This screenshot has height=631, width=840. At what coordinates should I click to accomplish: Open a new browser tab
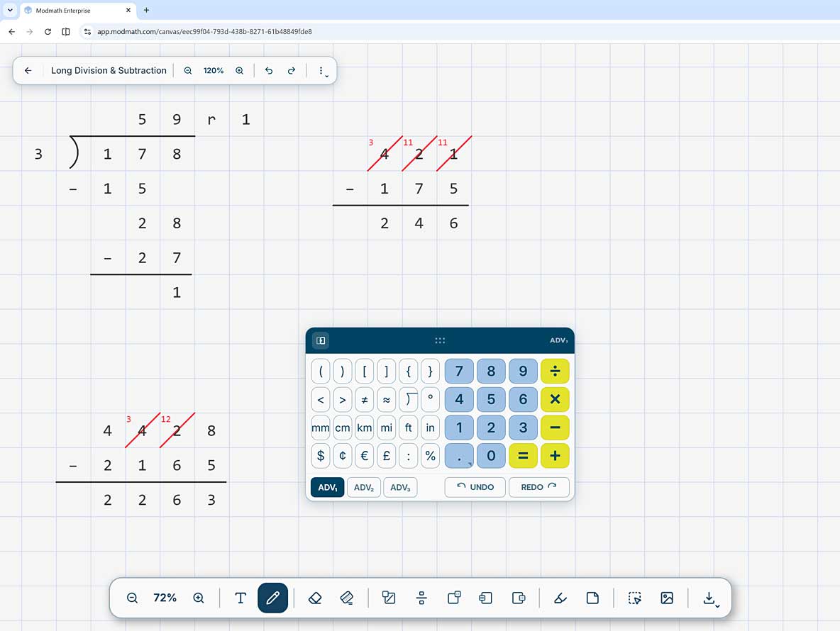[x=146, y=10]
